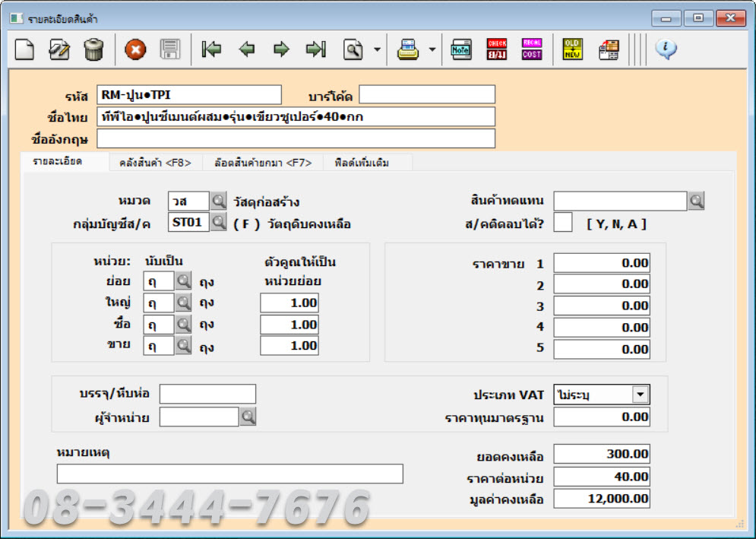The image size is (756, 539).
Task: Cancel using red X icon
Action: (135, 49)
